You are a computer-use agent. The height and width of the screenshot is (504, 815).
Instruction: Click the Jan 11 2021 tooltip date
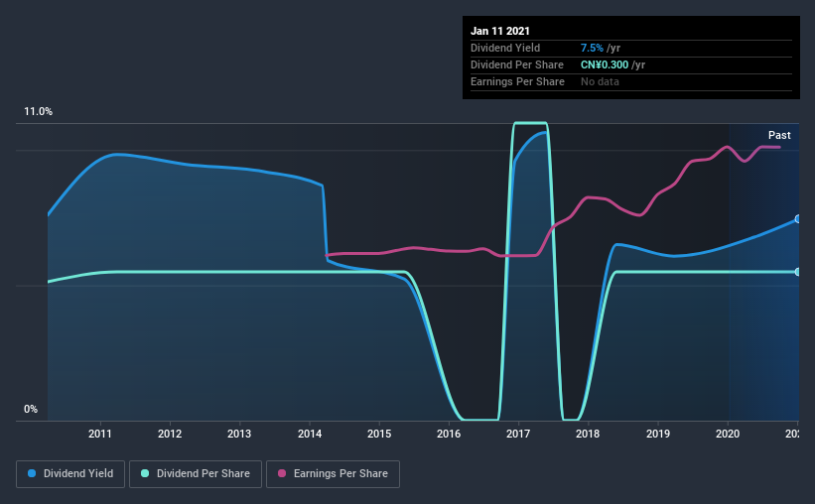click(500, 31)
